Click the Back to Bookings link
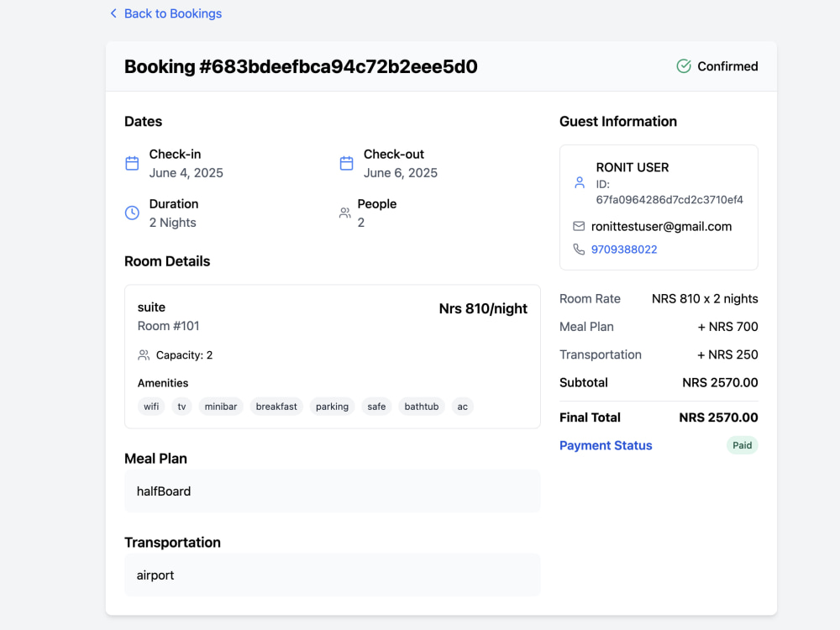The height and width of the screenshot is (630, 840). 165,13
